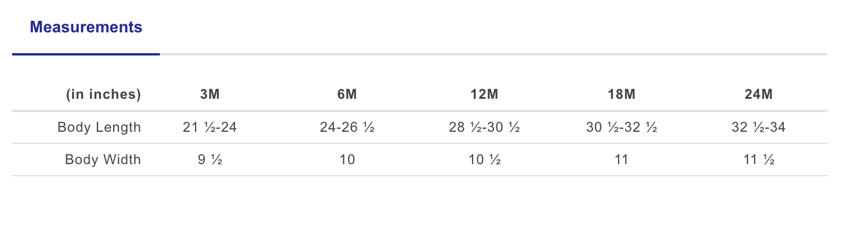Click the 10 body width value

point(347,159)
